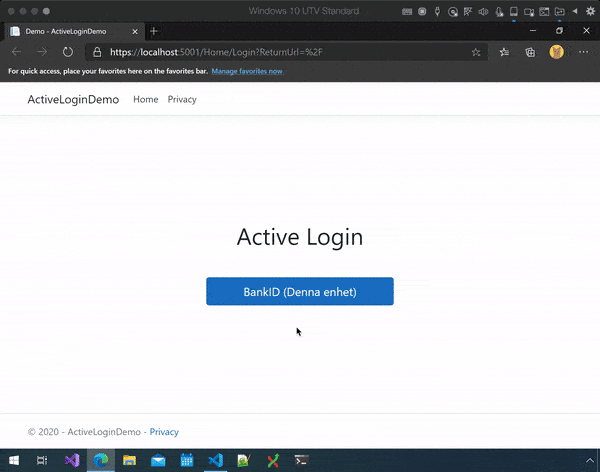Add page to favorites with star icon
The image size is (600, 472).
pyautogui.click(x=476, y=52)
